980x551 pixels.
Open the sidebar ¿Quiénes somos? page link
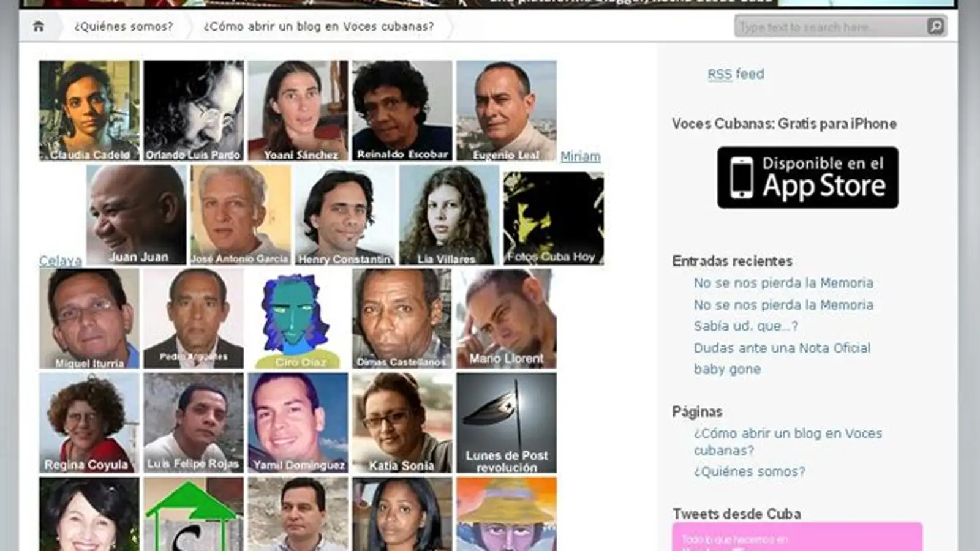click(x=749, y=471)
